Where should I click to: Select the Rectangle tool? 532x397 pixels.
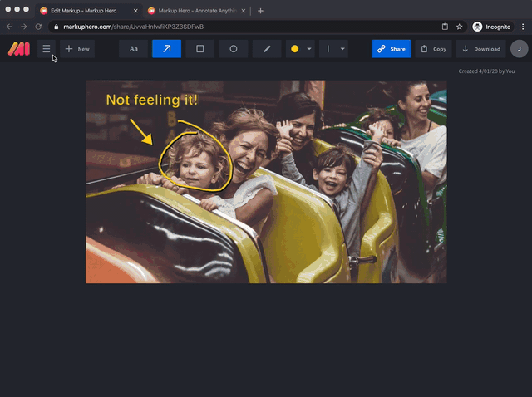coord(199,49)
